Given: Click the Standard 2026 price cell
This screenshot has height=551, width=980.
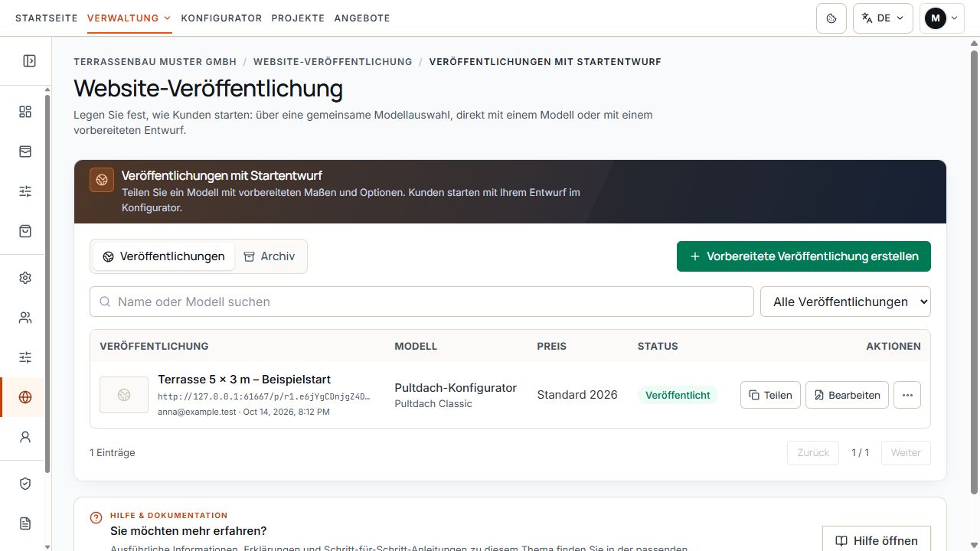Looking at the screenshot, I should coord(577,395).
